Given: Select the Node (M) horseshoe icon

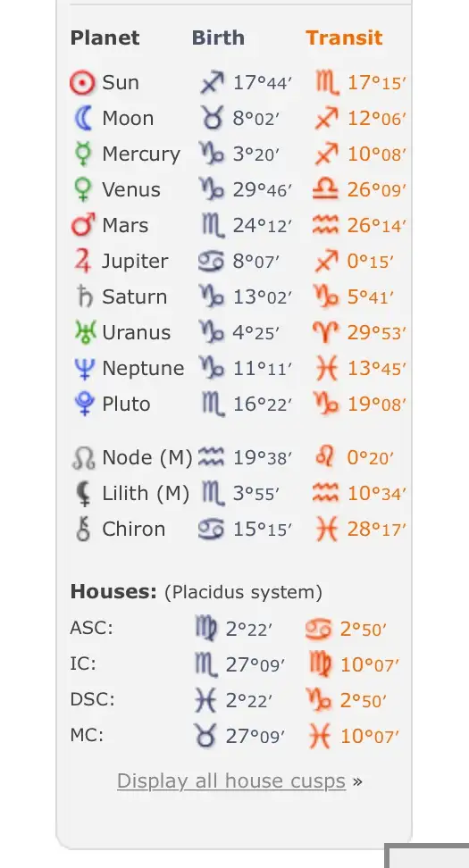Looking at the screenshot, I should tap(84, 458).
